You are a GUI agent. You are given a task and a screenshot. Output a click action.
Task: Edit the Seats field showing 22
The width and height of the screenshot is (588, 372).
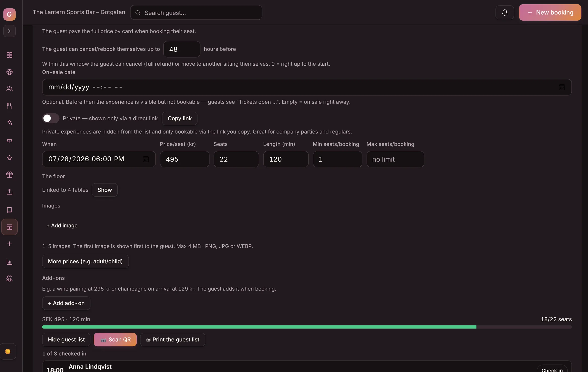coord(236,159)
